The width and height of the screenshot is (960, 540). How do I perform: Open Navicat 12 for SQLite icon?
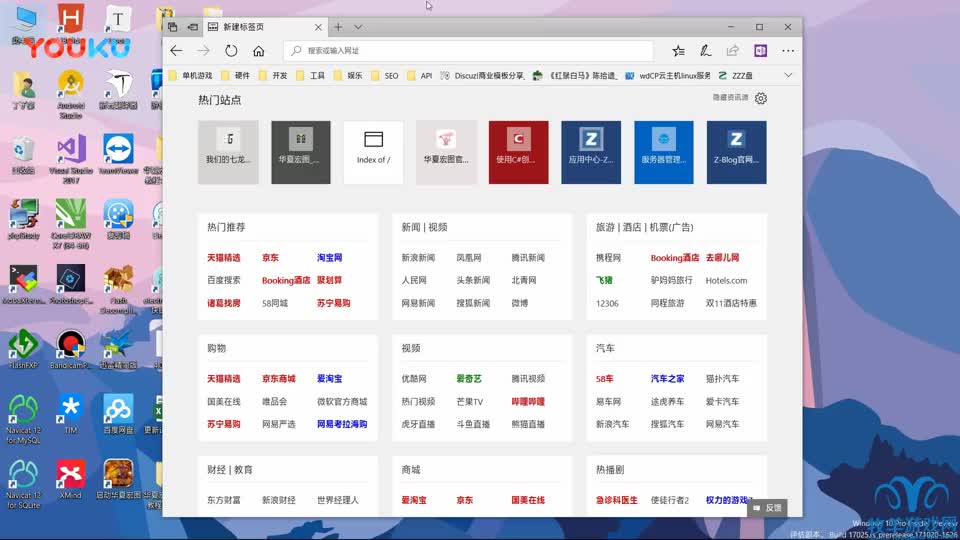tap(23, 484)
